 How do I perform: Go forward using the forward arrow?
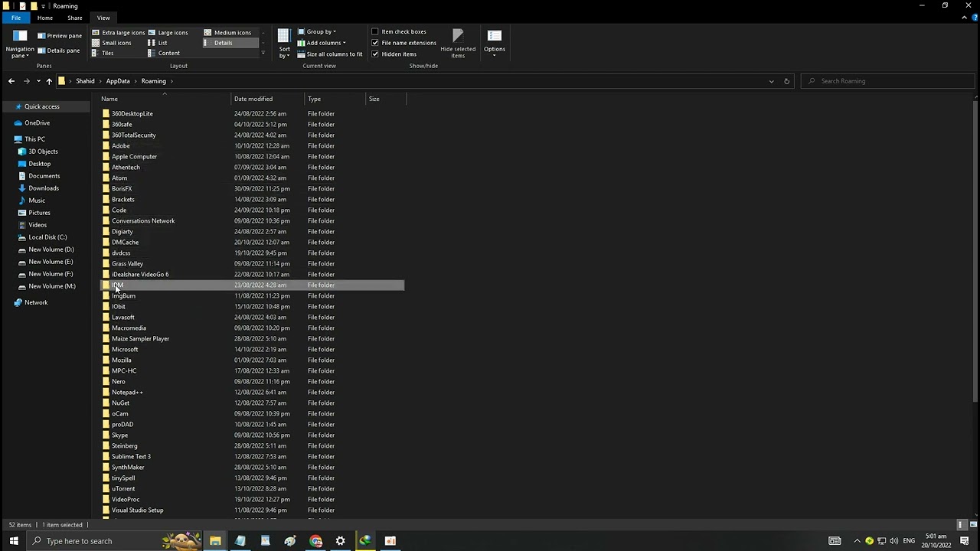(x=26, y=81)
